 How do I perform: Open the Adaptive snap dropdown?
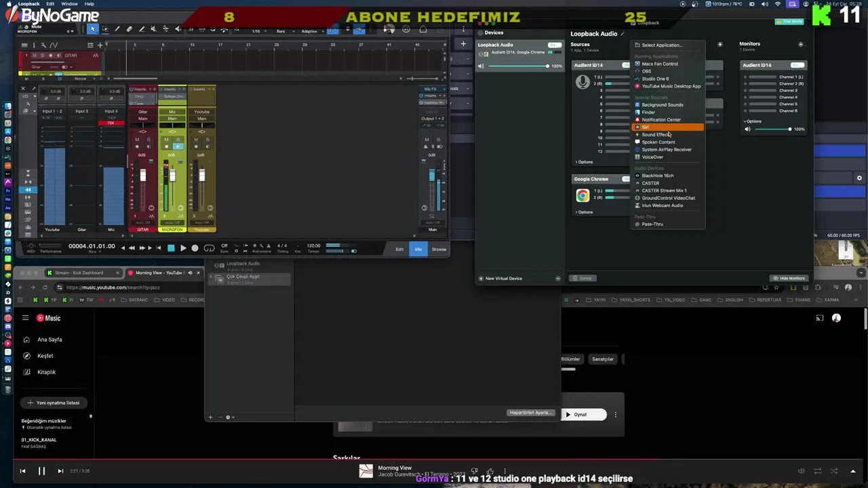pos(311,31)
